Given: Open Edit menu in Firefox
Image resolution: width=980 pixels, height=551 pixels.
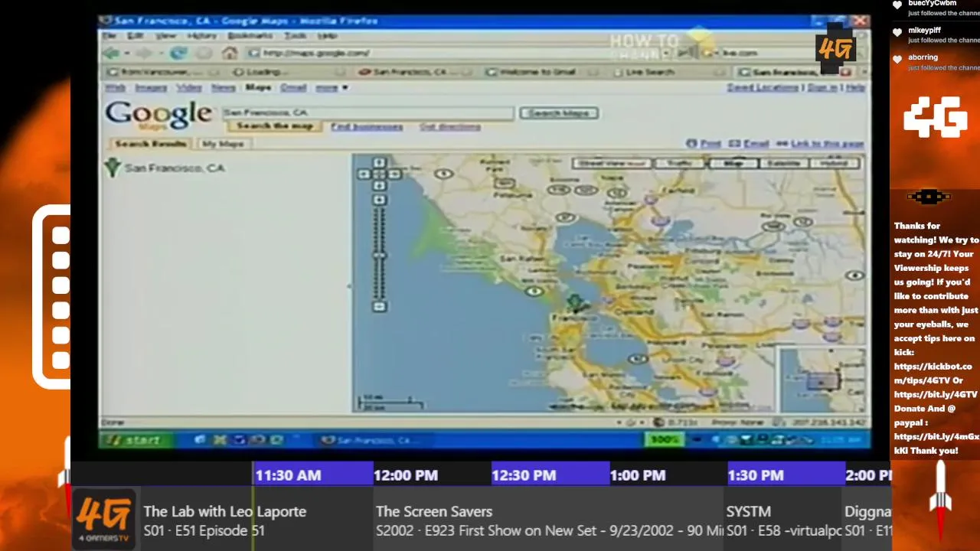Looking at the screenshot, I should coord(136,36).
